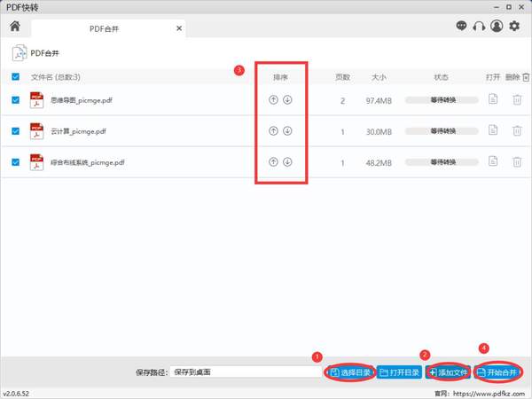
Task: Move 综合布线系统_picmge.pdf up in order
Action: tap(273, 162)
